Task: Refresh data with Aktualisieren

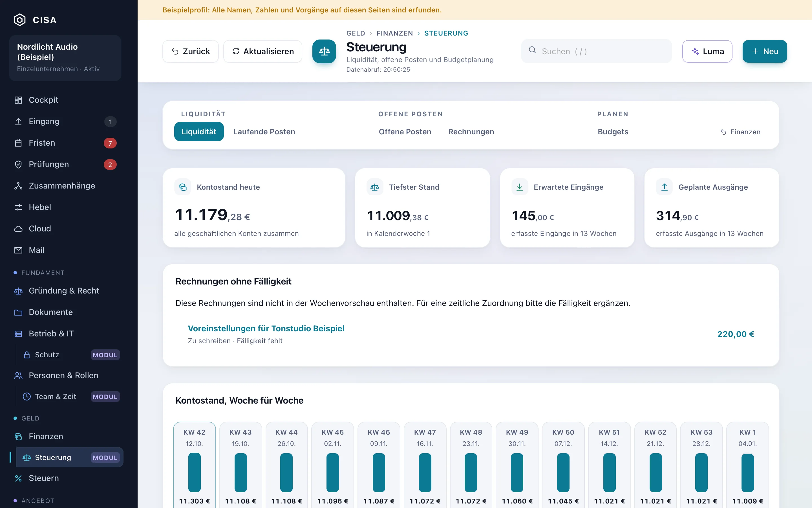Action: 263,51
